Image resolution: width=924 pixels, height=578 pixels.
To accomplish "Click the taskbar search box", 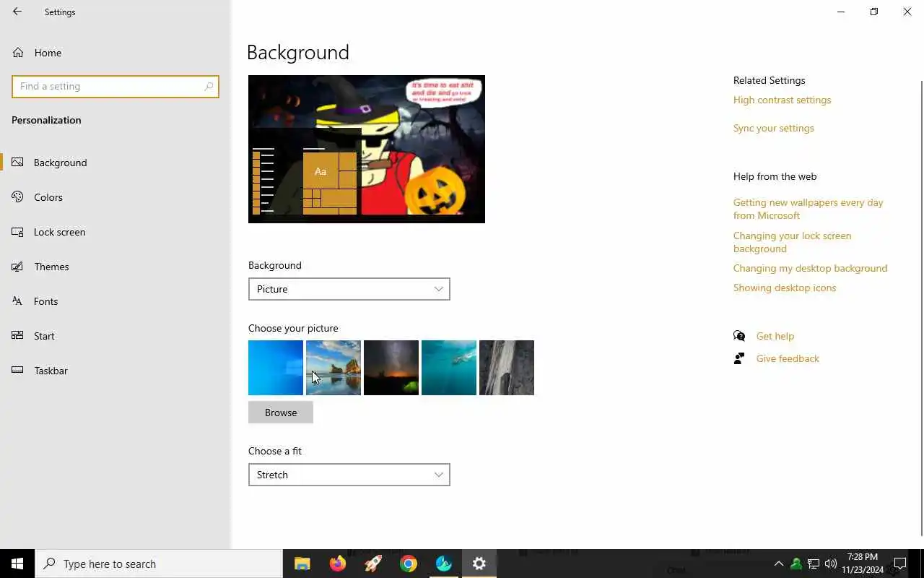I will pos(159,564).
